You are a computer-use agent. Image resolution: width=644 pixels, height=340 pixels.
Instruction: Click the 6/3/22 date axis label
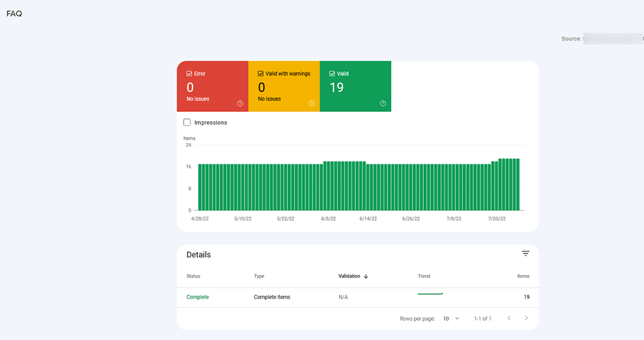(x=328, y=218)
